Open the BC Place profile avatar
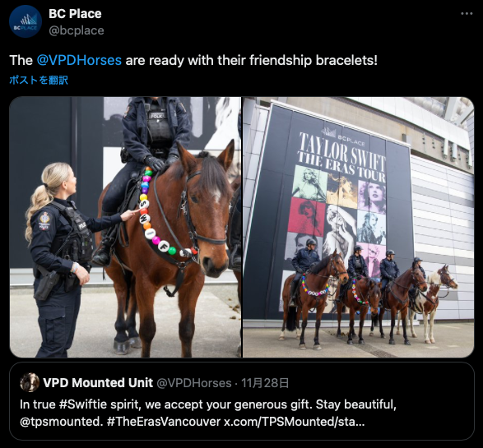483x448 pixels. (x=26, y=21)
